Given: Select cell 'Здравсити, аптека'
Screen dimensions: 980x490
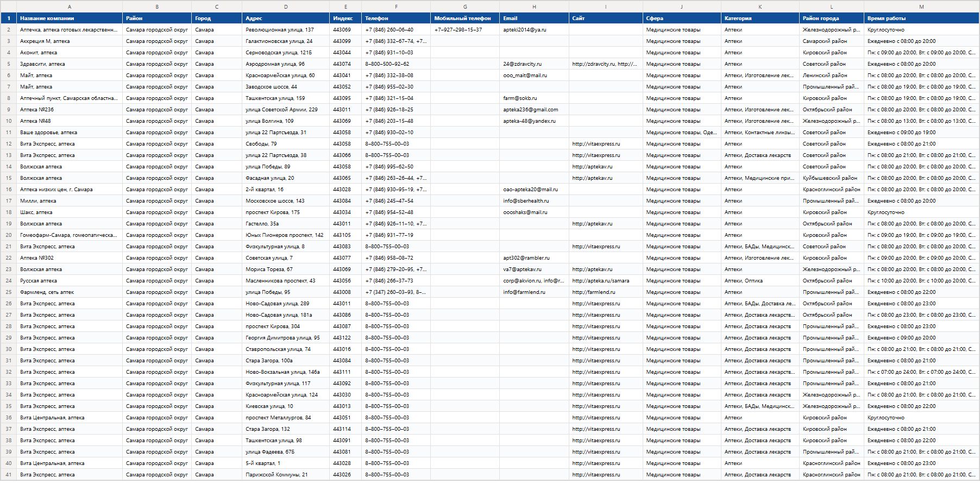Looking at the screenshot, I should (x=70, y=64).
